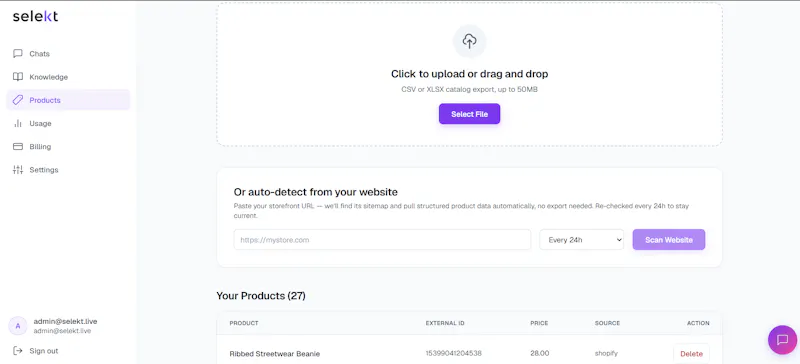Open the Every 24h frequency dropdown
Image resolution: width=800 pixels, height=364 pixels.
[582, 239]
